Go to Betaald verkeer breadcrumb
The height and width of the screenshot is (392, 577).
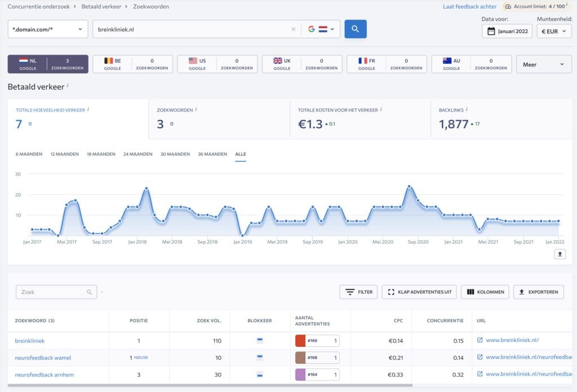tap(101, 7)
